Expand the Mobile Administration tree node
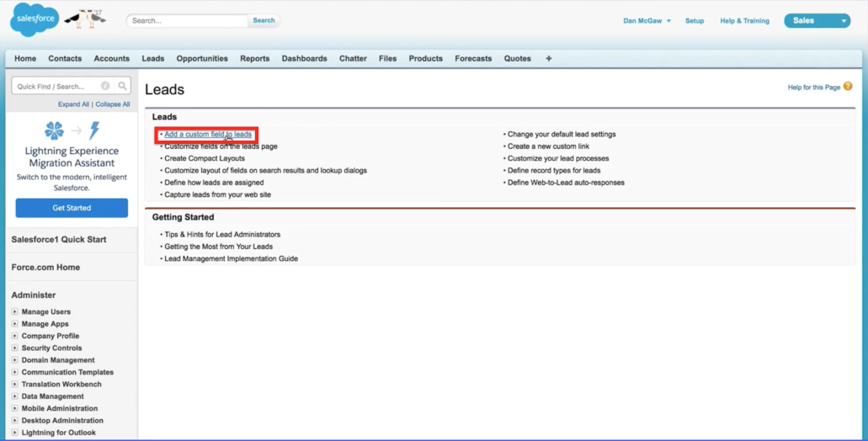The height and width of the screenshot is (441, 868). [15, 408]
